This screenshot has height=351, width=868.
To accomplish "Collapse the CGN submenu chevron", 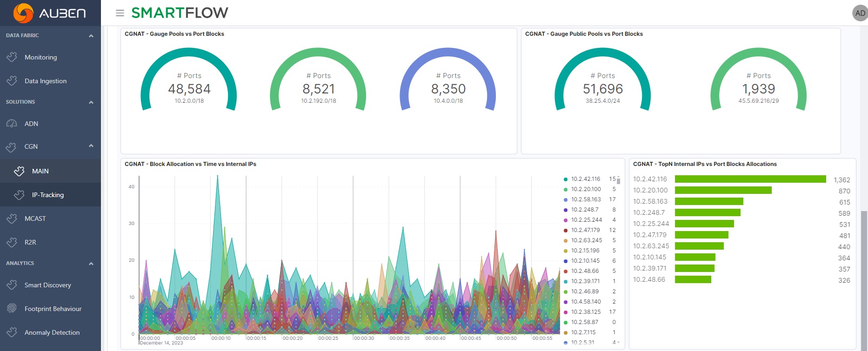I will [x=91, y=146].
